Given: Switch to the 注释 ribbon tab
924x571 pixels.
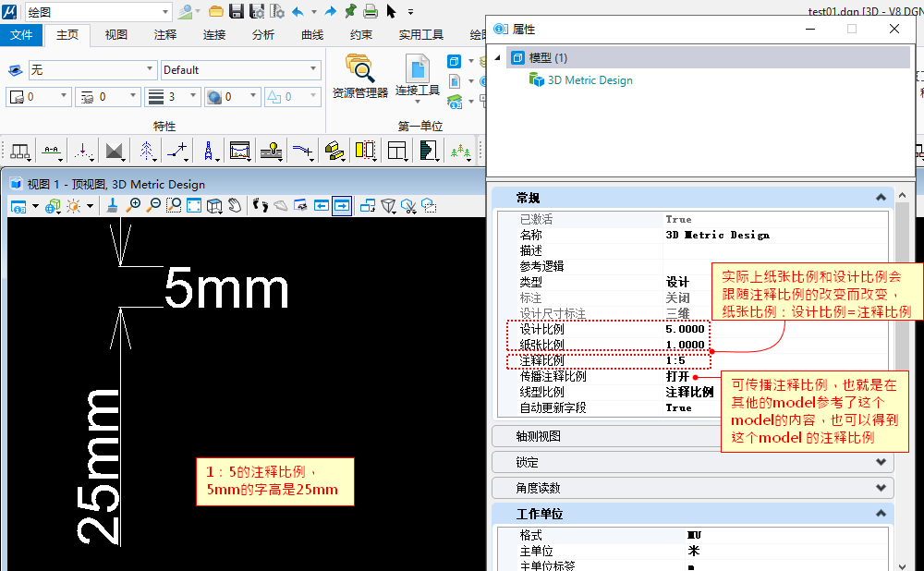Looking at the screenshot, I should 165,35.
